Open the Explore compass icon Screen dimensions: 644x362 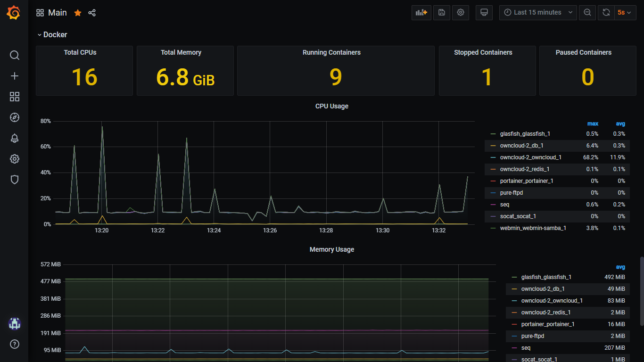(x=15, y=117)
